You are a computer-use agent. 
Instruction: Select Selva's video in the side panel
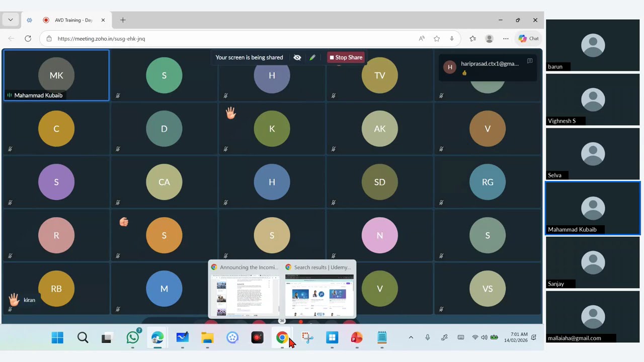tap(593, 154)
